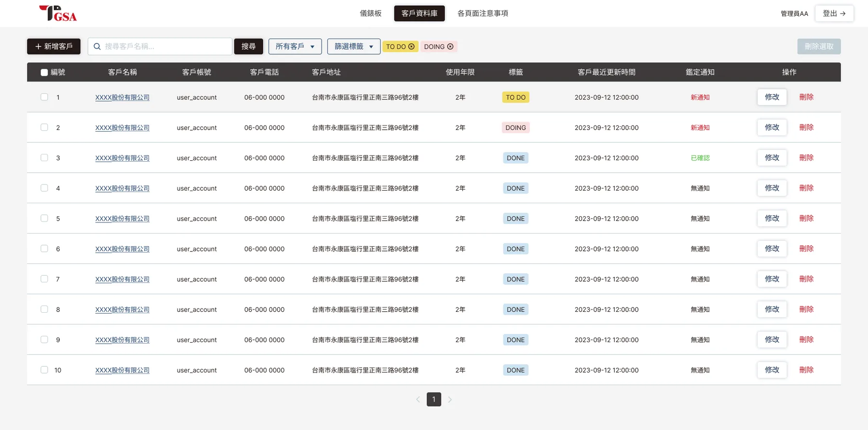Click 新通知 in row 1
868x430 pixels.
pyautogui.click(x=700, y=97)
